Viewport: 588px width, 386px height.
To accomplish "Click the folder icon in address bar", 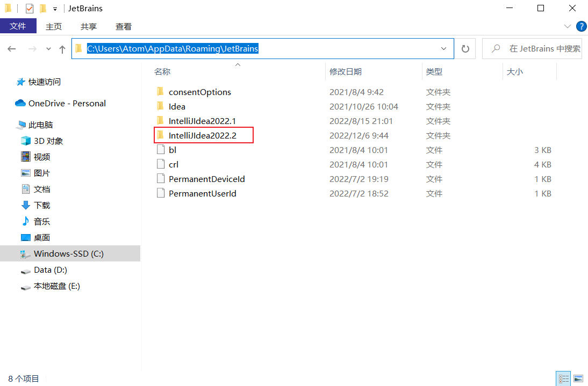I will coord(79,48).
